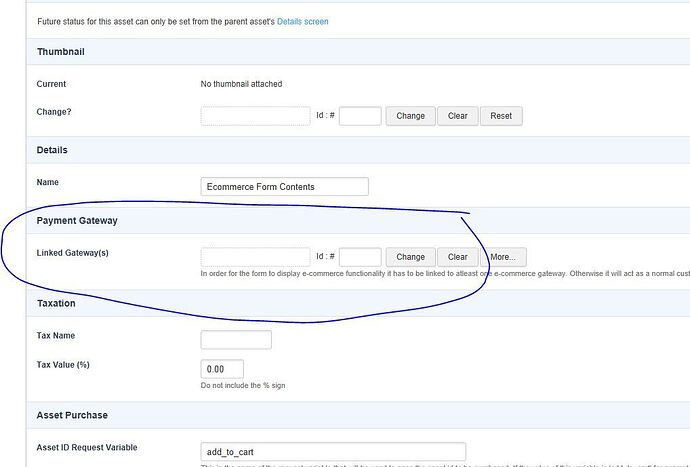The width and height of the screenshot is (690, 467).
Task: Click the Tax Value (%) field
Action: (x=222, y=369)
